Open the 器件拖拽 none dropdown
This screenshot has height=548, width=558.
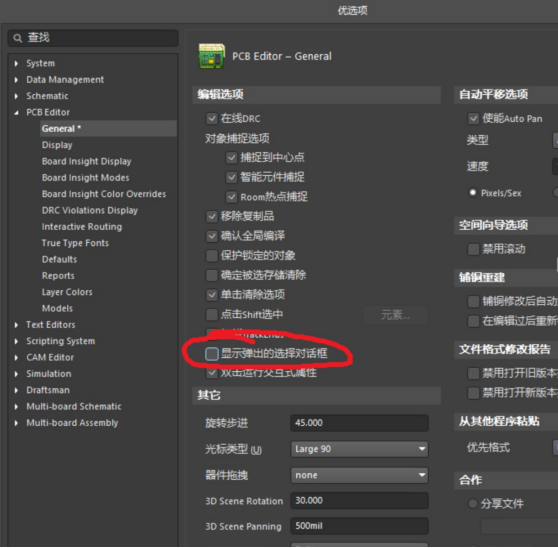[359, 475]
